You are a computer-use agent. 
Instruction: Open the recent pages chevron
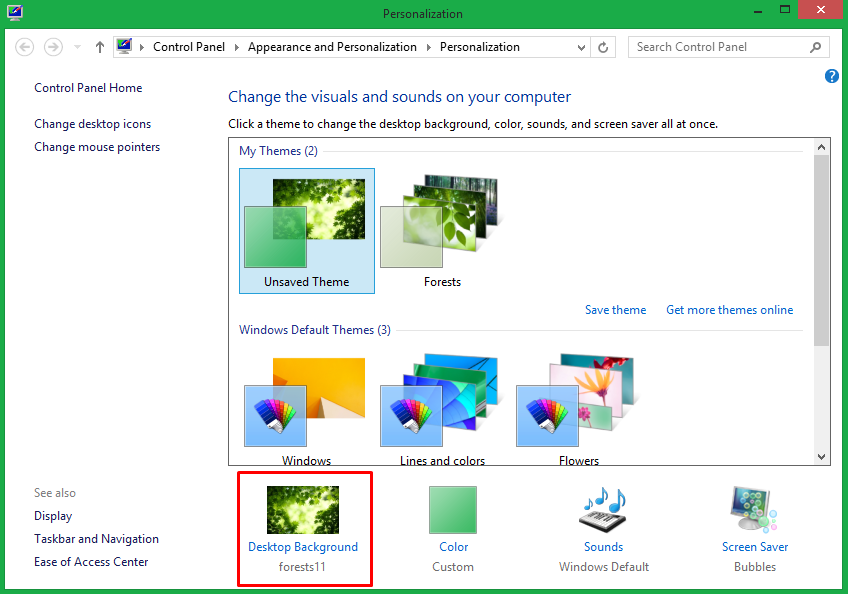pyautogui.click(x=77, y=46)
